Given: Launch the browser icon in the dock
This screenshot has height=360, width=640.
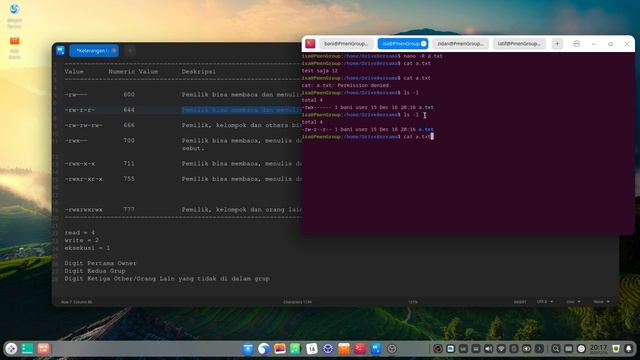Looking at the screenshot, I should [264, 349].
